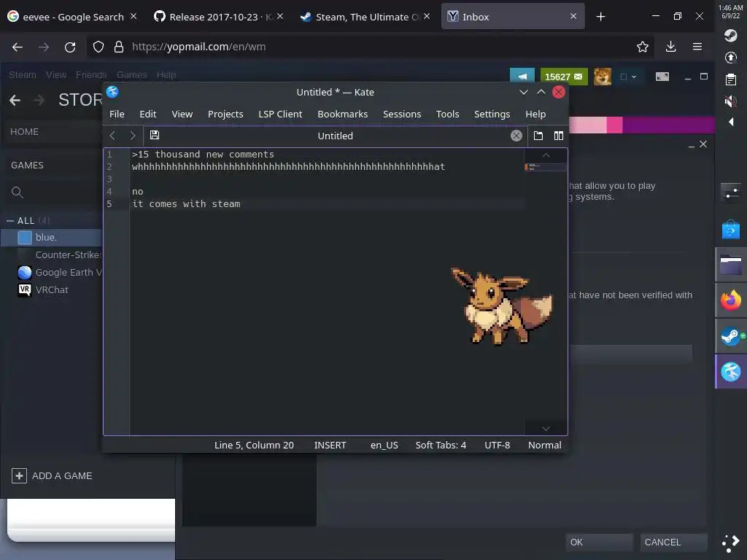Open Kate's Settings menu

tap(492, 114)
